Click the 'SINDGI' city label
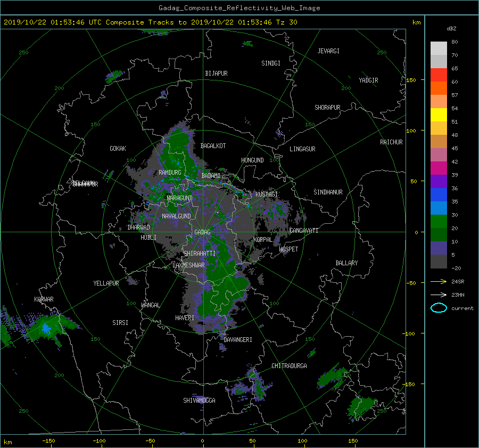 tap(271, 63)
